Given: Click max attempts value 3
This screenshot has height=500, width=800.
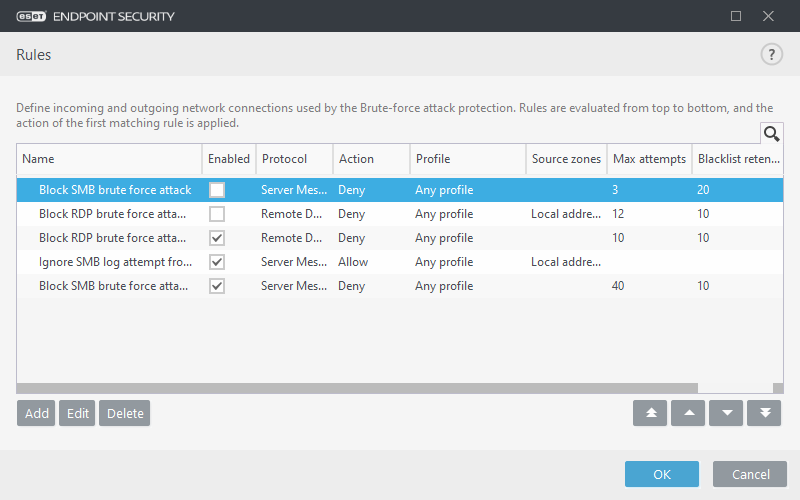Looking at the screenshot, I should [615, 190].
